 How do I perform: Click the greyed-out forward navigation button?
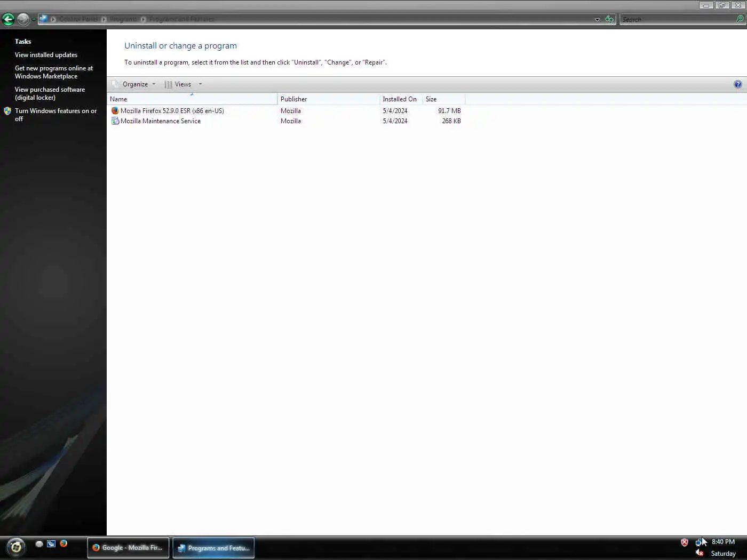[23, 20]
